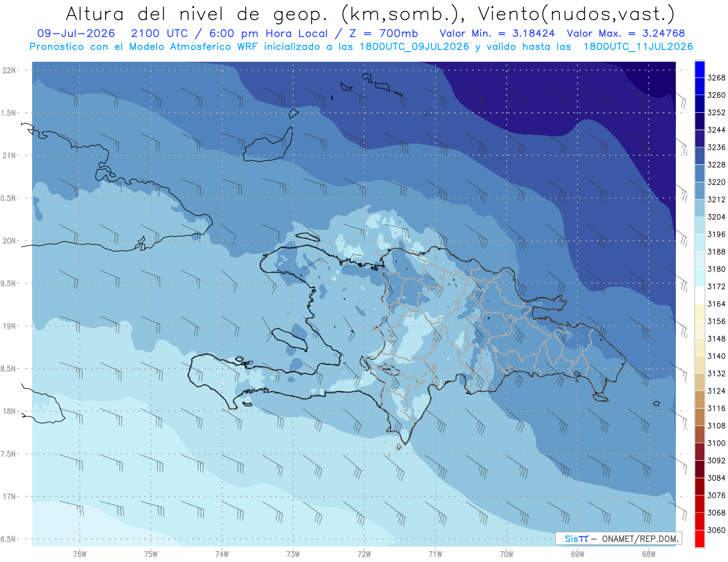Viewport: 728px width, 562px height.
Task: Click the "75W" longitude label
Action: point(151,553)
